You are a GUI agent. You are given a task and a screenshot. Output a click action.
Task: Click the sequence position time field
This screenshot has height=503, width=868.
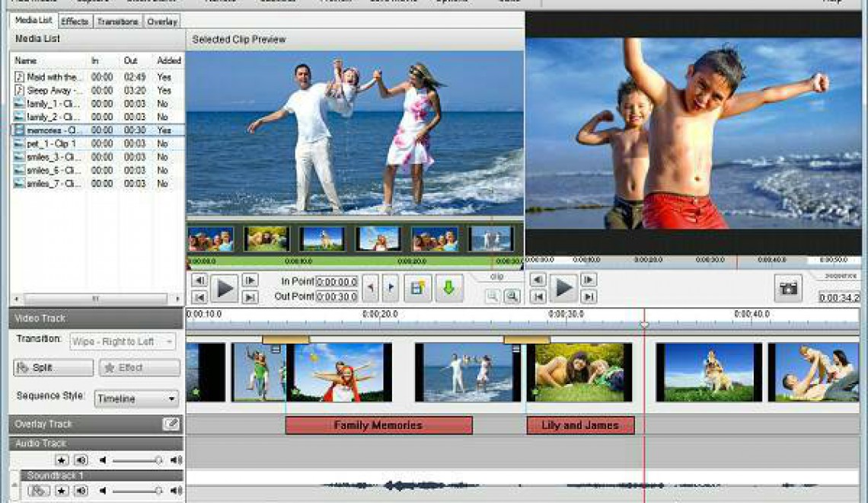tap(838, 297)
